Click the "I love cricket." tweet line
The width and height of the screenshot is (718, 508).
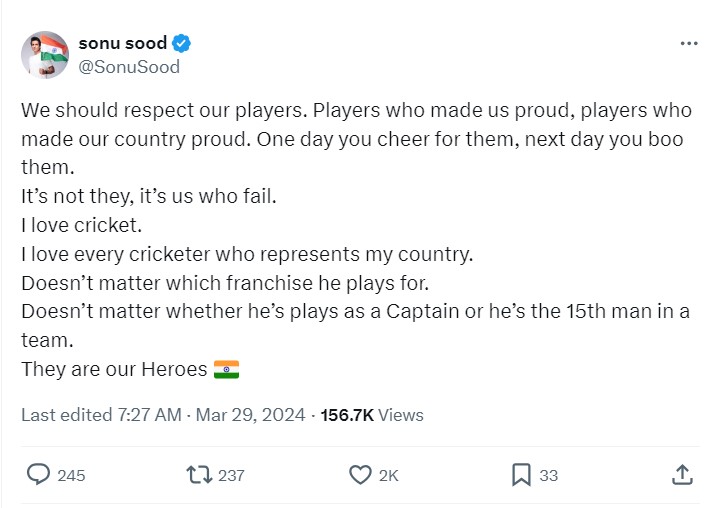click(82, 225)
